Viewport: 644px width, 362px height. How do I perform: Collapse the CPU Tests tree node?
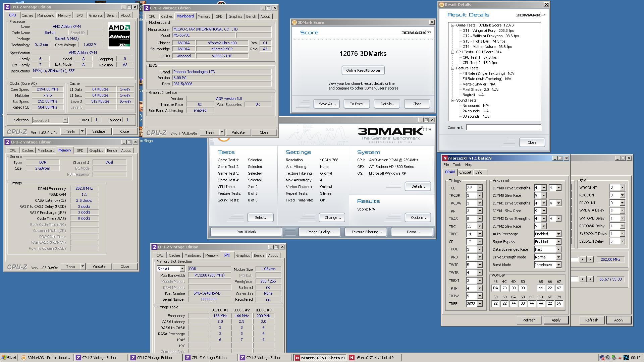(x=452, y=52)
